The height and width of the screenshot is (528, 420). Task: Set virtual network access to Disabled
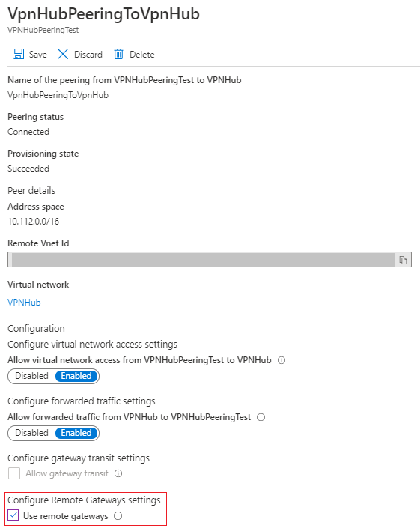(x=31, y=376)
